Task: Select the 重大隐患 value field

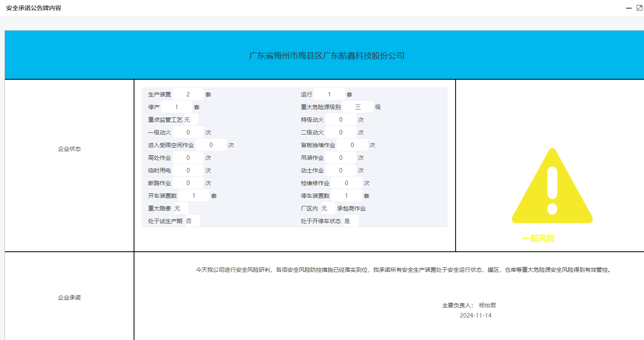Action: click(x=181, y=208)
